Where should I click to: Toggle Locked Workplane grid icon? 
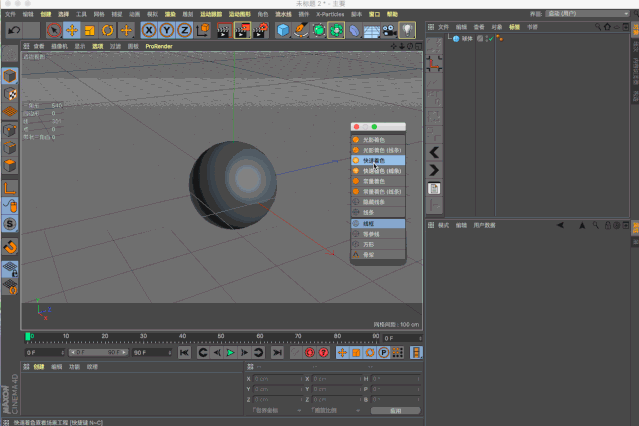point(10,269)
